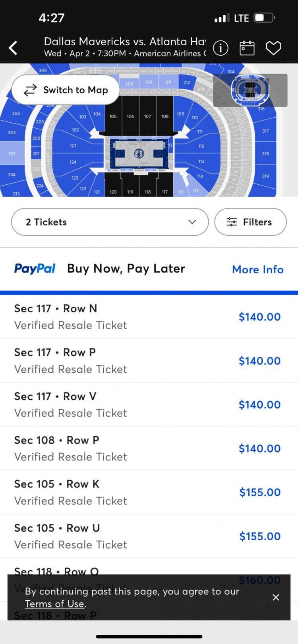Tap the $155.00 price for Sec 105 Row U
This screenshot has height=644, width=298.
[x=260, y=536]
